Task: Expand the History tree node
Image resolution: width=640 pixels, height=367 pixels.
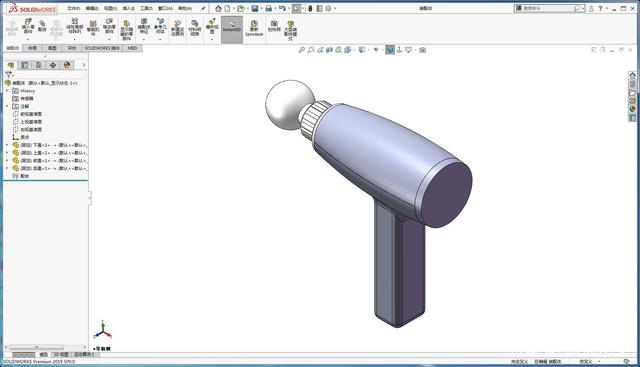Action: point(7,91)
